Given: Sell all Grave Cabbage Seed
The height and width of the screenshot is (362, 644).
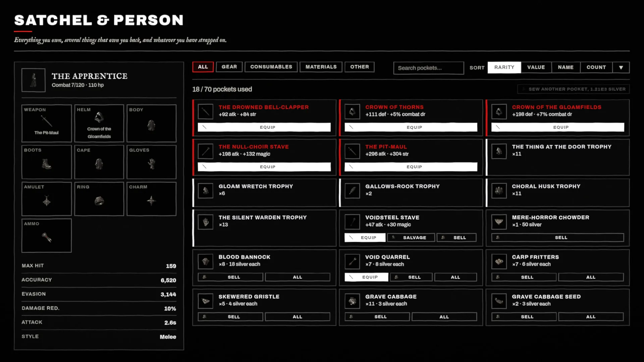Looking at the screenshot, I should 591,317.
